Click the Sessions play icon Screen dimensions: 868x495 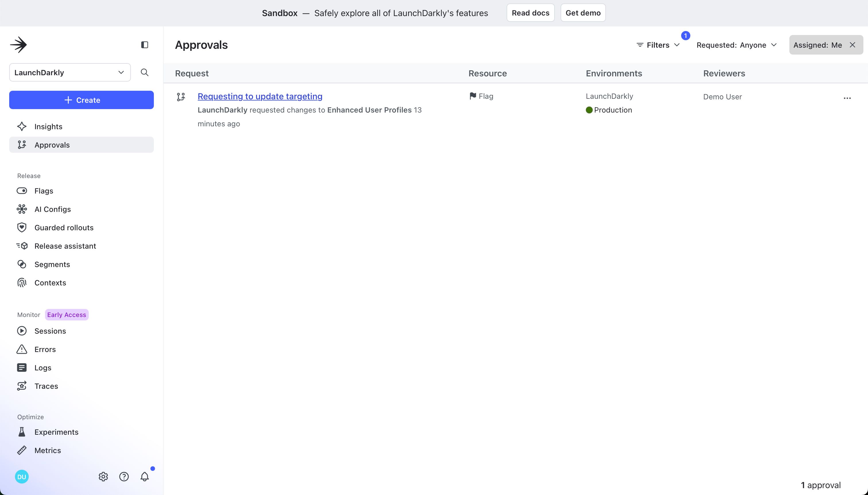coord(22,331)
